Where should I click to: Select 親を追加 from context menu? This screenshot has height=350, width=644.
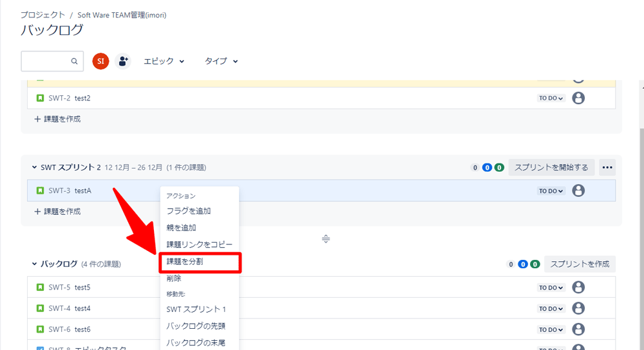[x=200, y=228]
